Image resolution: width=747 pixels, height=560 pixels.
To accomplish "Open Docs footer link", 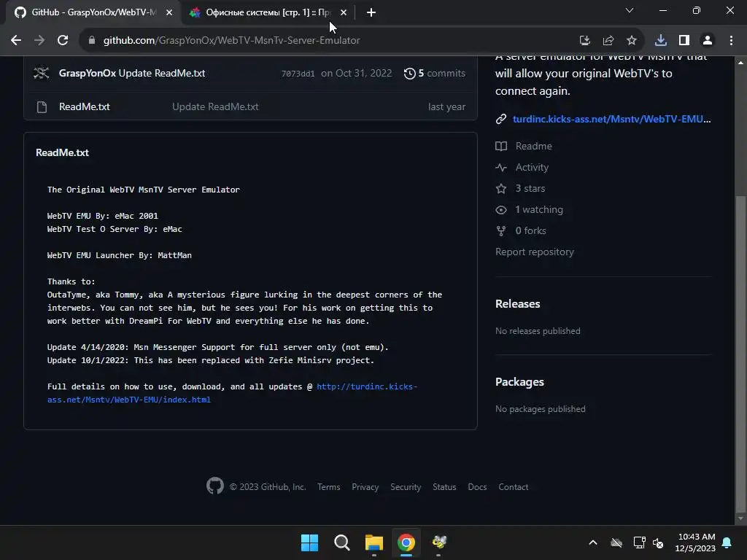I will tap(477, 486).
